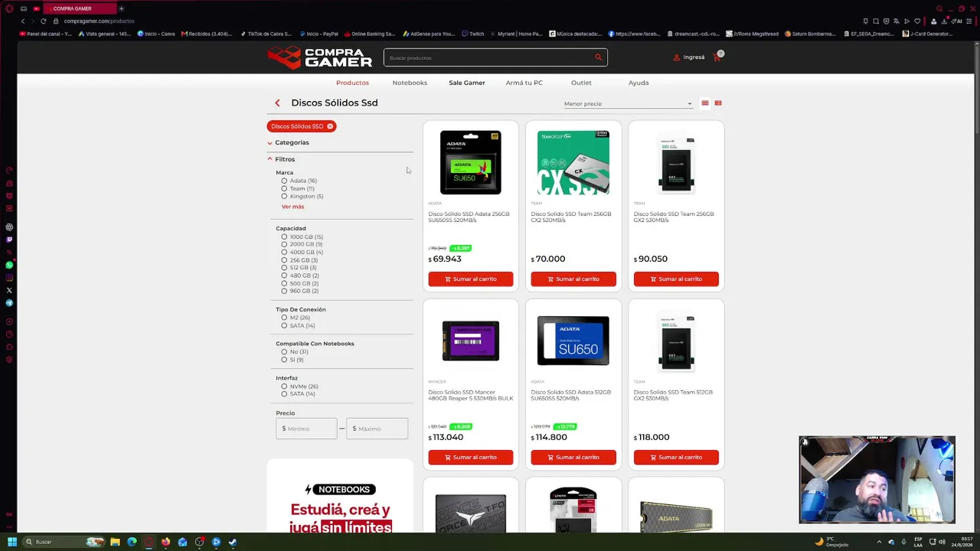Open the shopping cart
The width and height of the screenshot is (980, 551).
coord(717,57)
